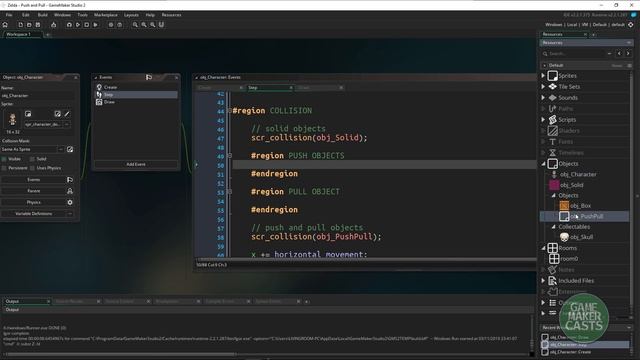
Task: Click the resource Search field
Action: tap(576, 53)
